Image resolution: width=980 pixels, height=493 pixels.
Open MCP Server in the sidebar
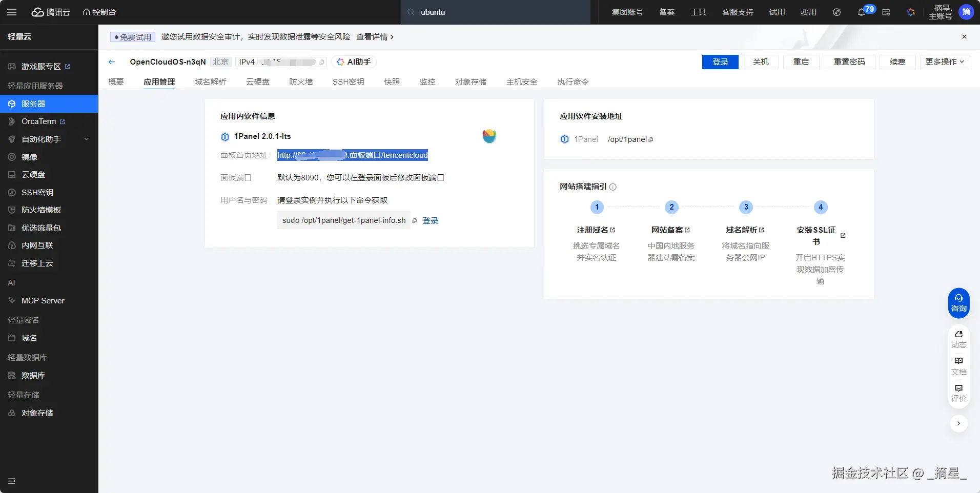tap(49, 301)
